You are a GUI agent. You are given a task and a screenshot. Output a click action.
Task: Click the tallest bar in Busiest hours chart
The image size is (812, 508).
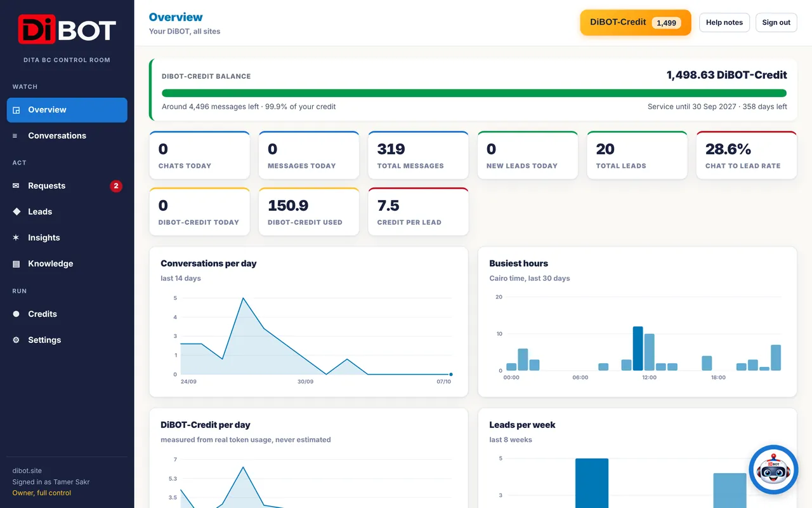click(x=638, y=349)
